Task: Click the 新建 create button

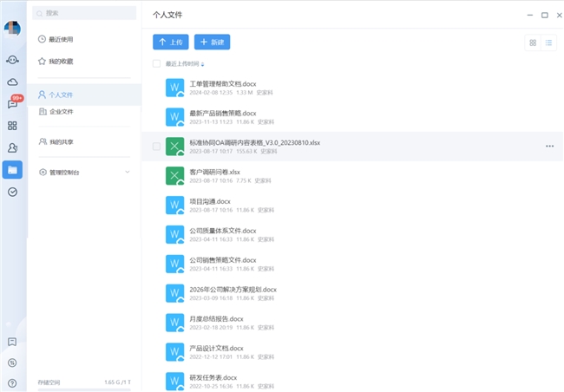Action: point(212,42)
